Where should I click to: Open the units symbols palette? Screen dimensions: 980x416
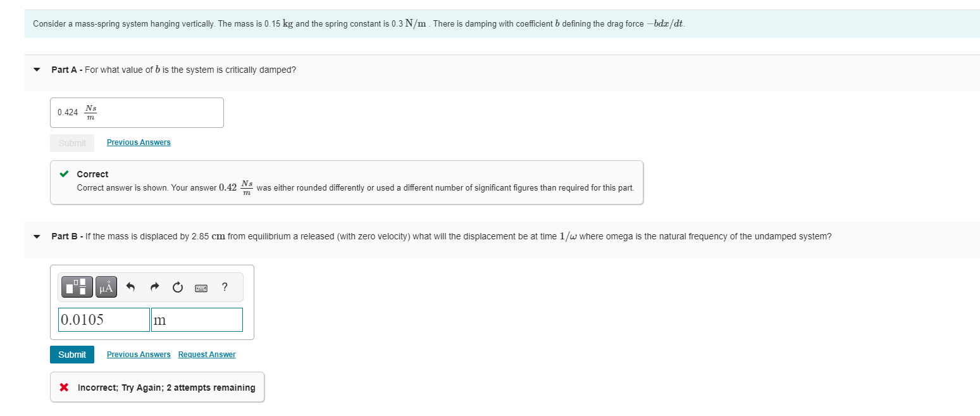pyautogui.click(x=105, y=287)
